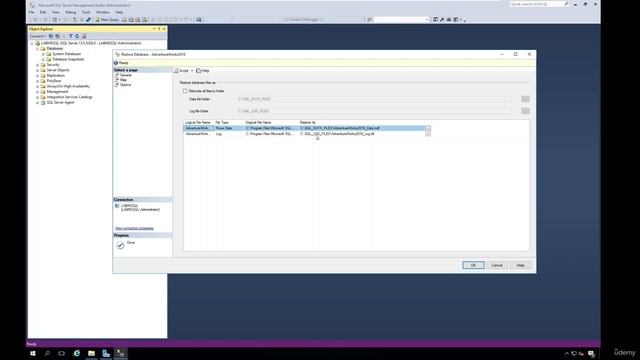This screenshot has width=640, height=360.
Task: Click the system tray notification center icon
Action: [x=591, y=353]
